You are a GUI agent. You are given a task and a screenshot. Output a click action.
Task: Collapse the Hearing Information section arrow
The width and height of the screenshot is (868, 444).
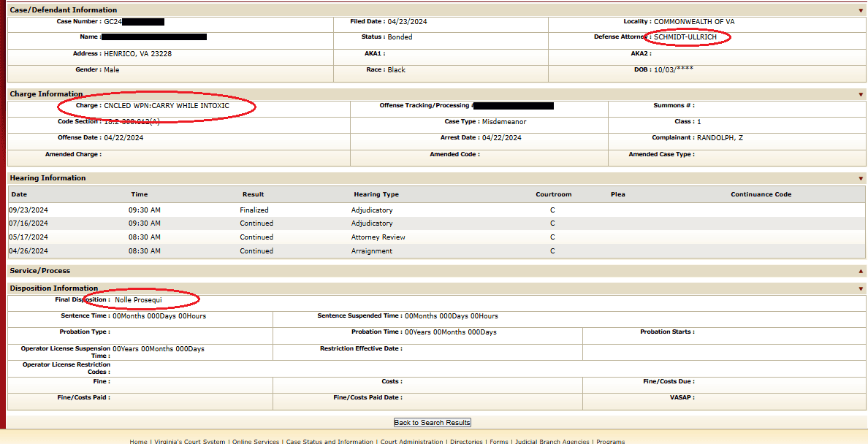[861, 178]
